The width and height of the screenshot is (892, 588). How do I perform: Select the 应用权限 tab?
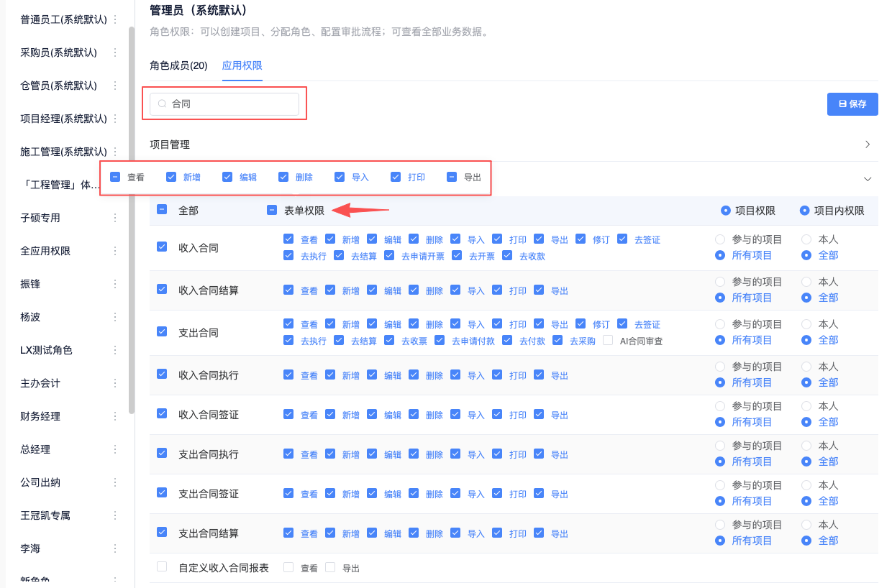point(242,65)
